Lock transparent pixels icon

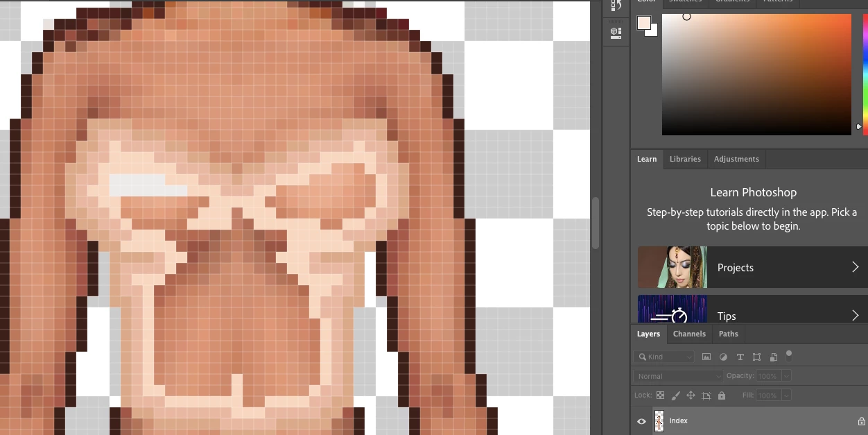[x=660, y=395]
